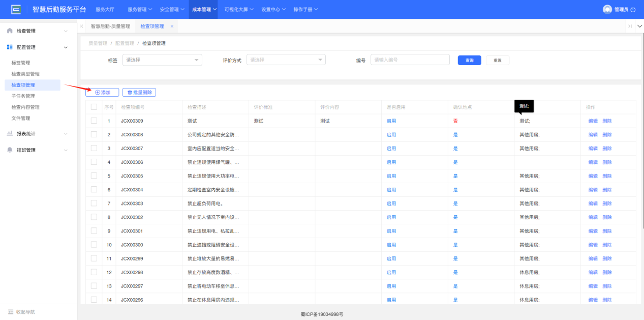644x320 pixels.
Task: Click the 检查管理 home icon
Action: tap(10, 31)
